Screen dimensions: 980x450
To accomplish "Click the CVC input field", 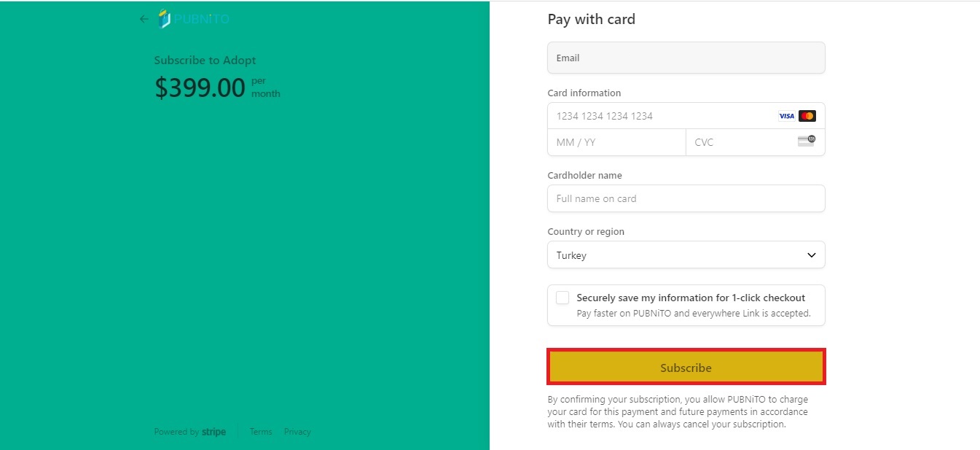I will point(740,142).
